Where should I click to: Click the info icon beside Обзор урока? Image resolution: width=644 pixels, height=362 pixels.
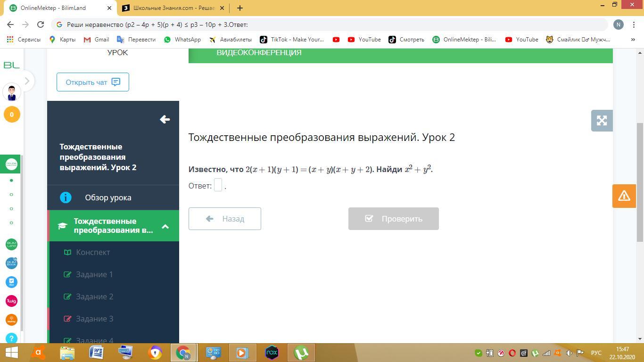tap(66, 197)
